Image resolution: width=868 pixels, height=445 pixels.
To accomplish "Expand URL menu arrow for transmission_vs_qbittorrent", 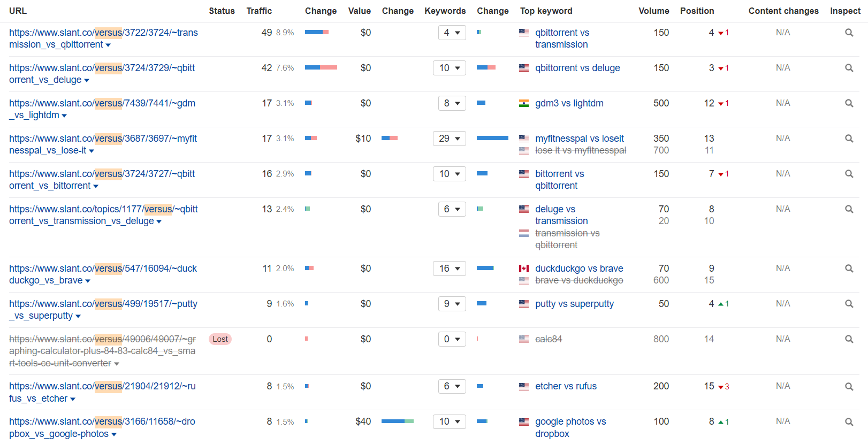I will point(108,45).
